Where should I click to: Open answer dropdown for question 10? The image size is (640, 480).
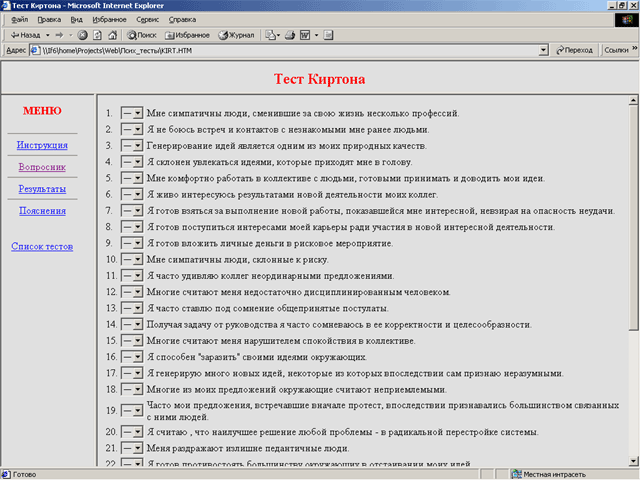click(131, 260)
